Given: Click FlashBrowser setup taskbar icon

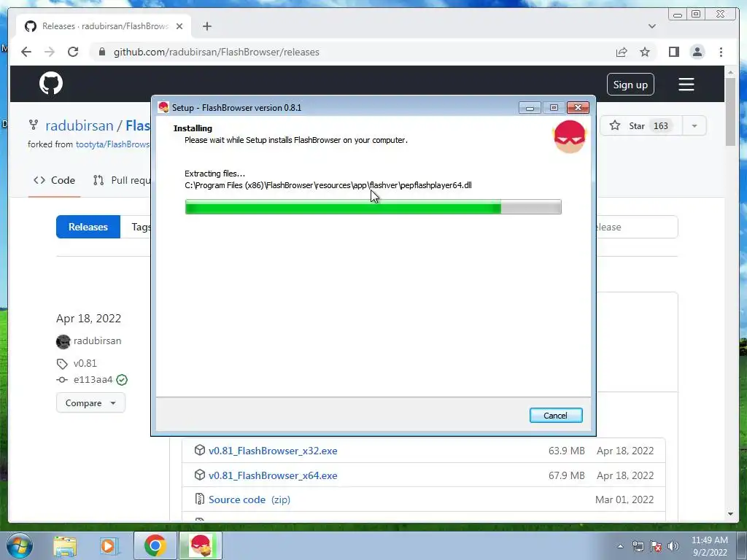Looking at the screenshot, I should (x=201, y=545).
